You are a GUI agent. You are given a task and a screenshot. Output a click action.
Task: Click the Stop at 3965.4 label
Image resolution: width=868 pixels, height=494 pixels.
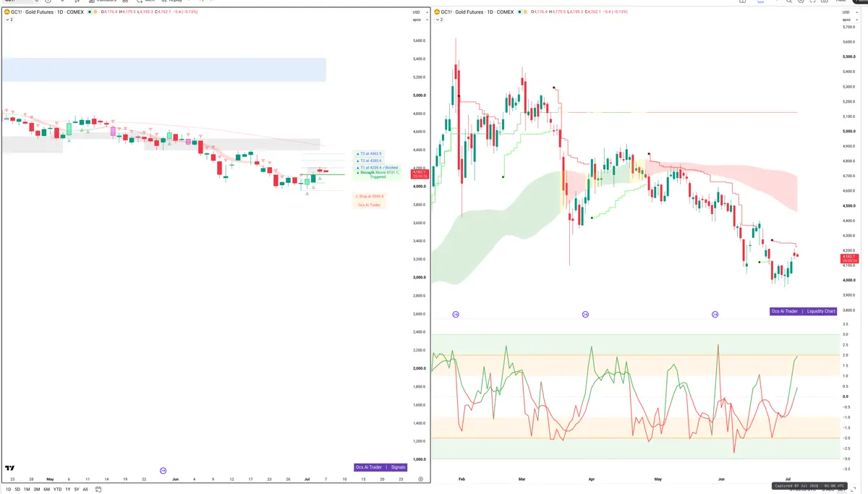point(369,196)
